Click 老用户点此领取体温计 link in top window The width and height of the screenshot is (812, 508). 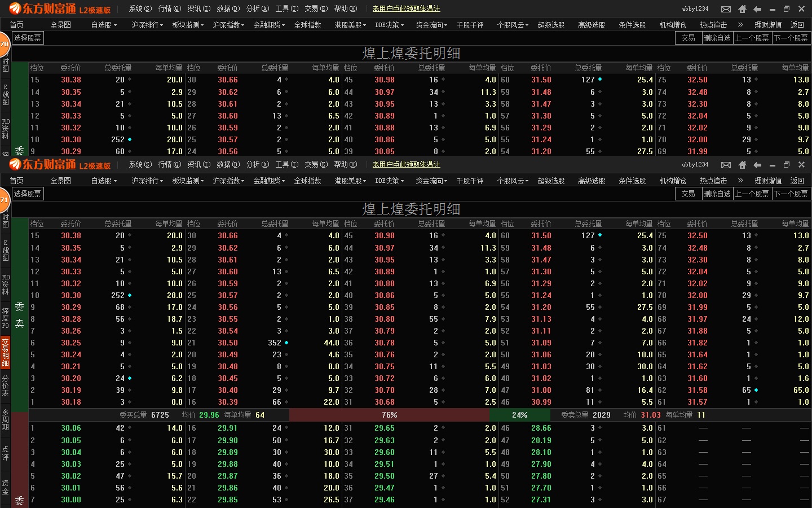pyautogui.click(x=406, y=8)
